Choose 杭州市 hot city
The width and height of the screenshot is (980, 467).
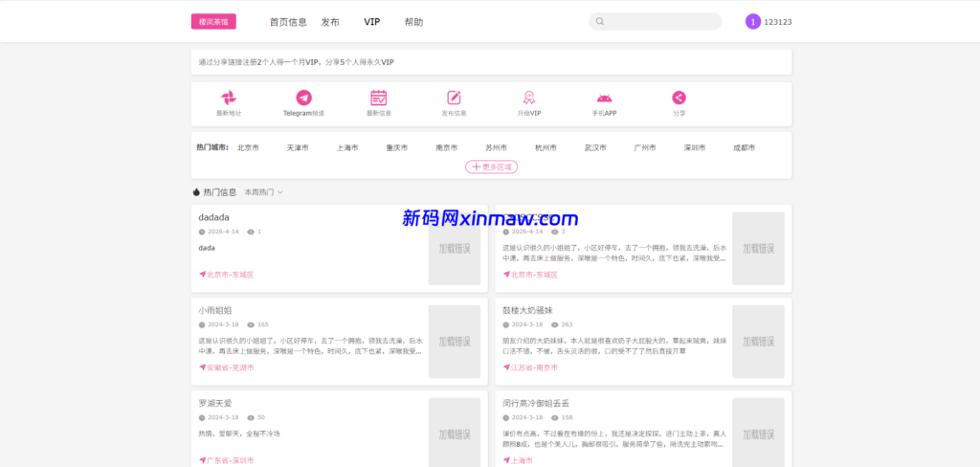click(546, 148)
